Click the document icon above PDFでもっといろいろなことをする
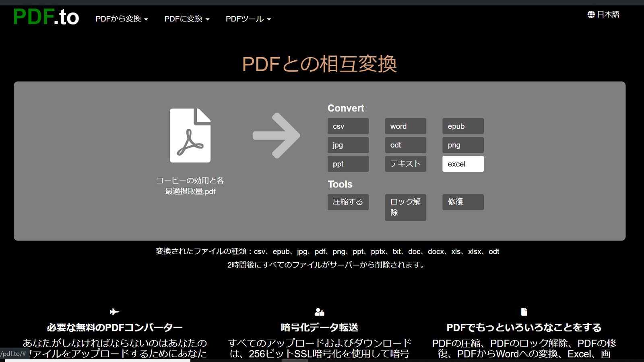The height and width of the screenshot is (362, 644). (x=524, y=312)
